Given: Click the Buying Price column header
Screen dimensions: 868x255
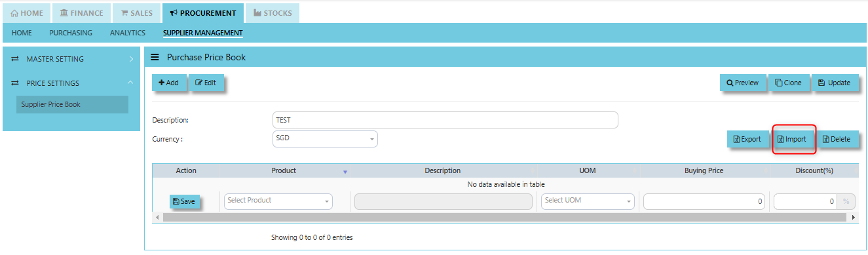Looking at the screenshot, I should click(704, 170).
